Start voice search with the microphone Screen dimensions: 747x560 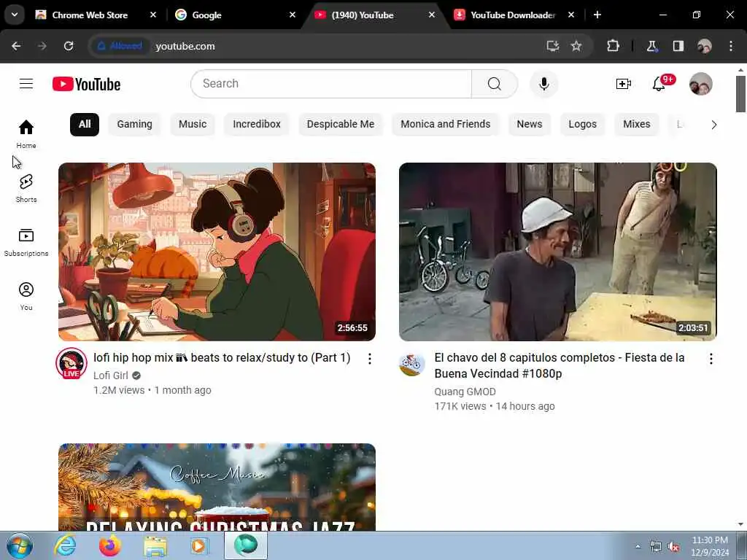[x=543, y=84]
